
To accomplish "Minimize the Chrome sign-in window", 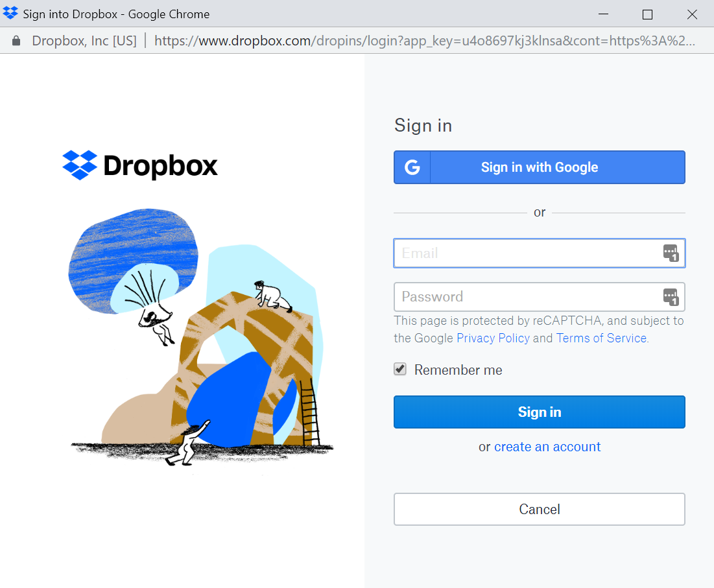I will [x=603, y=14].
